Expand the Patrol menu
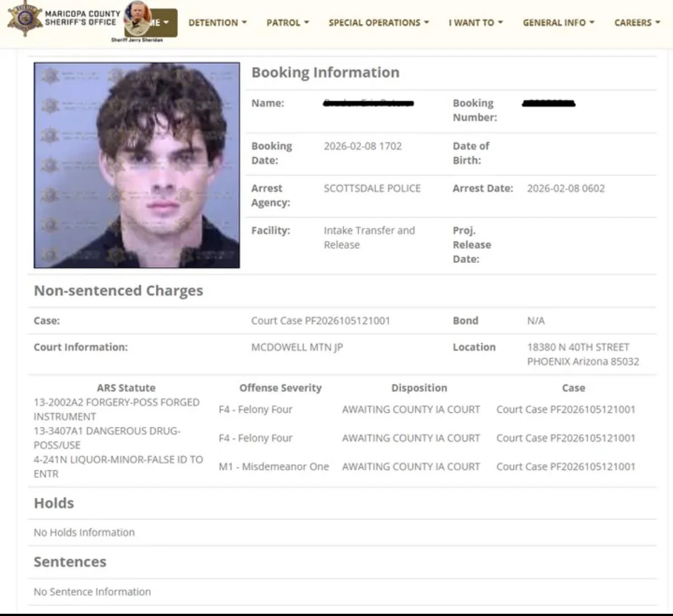 (x=288, y=23)
